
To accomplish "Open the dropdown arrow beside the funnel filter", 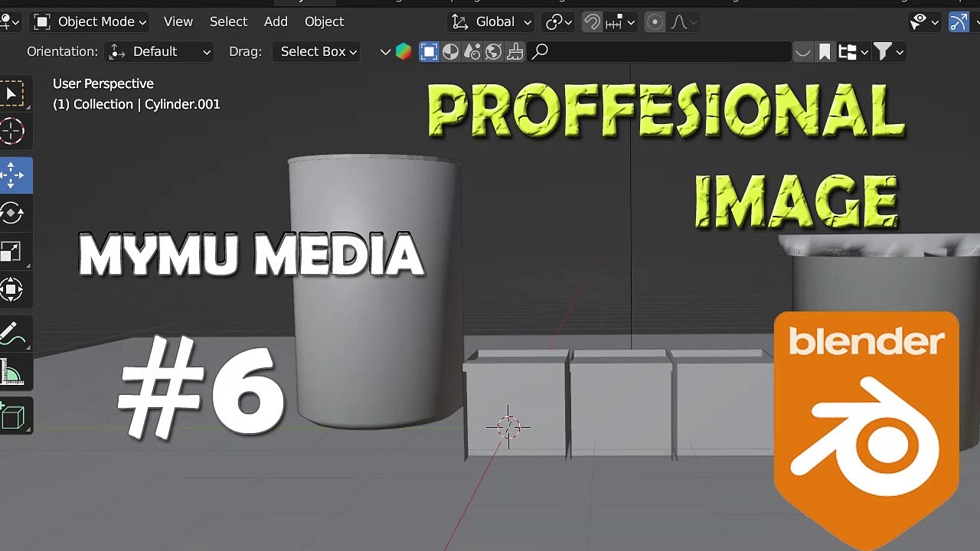I will [x=900, y=51].
